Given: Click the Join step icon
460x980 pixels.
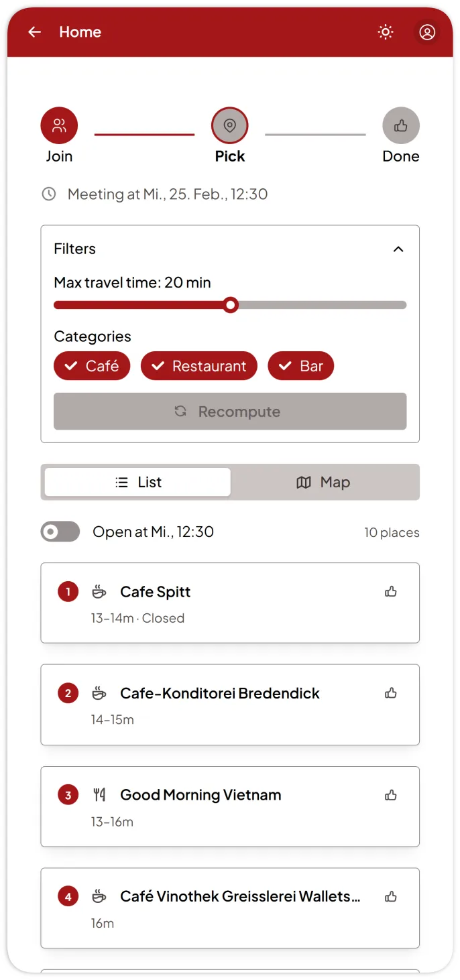Looking at the screenshot, I should pyautogui.click(x=59, y=125).
